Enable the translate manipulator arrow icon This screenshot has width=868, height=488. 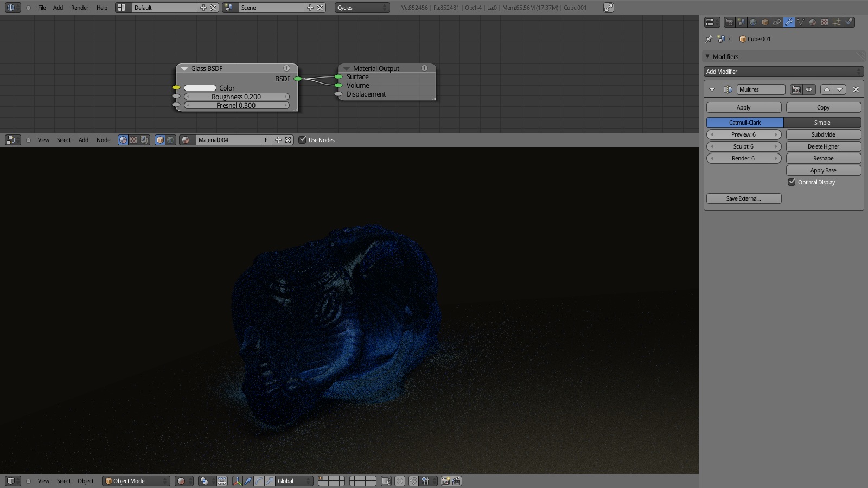[x=248, y=481]
